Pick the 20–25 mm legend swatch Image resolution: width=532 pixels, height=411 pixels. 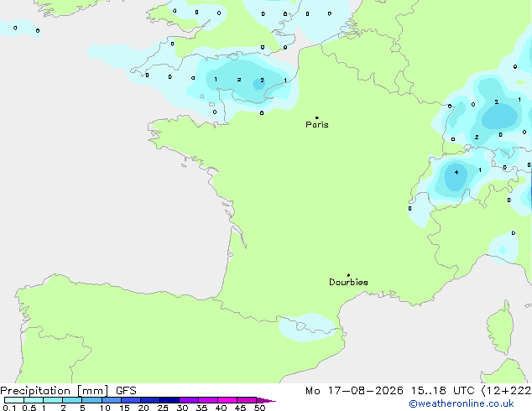coord(150,400)
